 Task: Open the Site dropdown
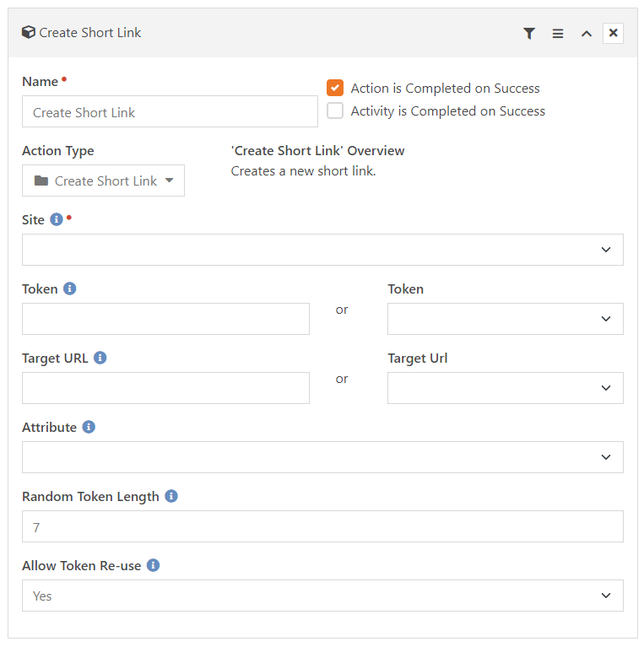coord(322,250)
